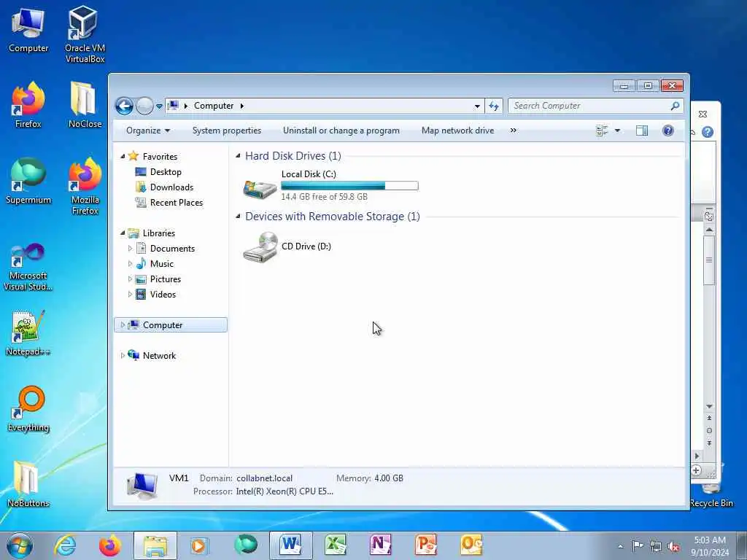Refresh the Computer view in address bar
747x560 pixels.
(x=494, y=106)
